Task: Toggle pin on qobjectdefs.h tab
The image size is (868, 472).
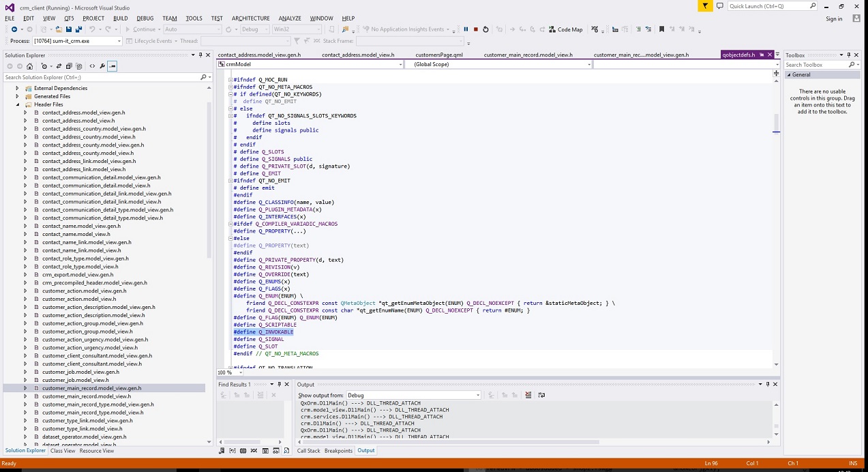Action: pos(762,55)
